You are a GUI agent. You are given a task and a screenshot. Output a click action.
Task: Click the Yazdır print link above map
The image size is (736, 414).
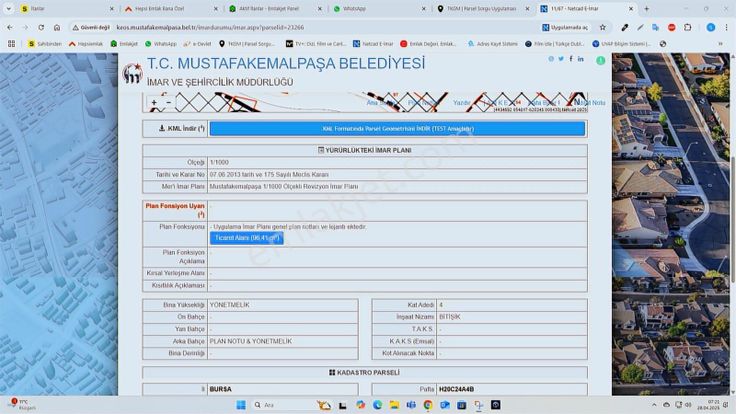pos(462,102)
